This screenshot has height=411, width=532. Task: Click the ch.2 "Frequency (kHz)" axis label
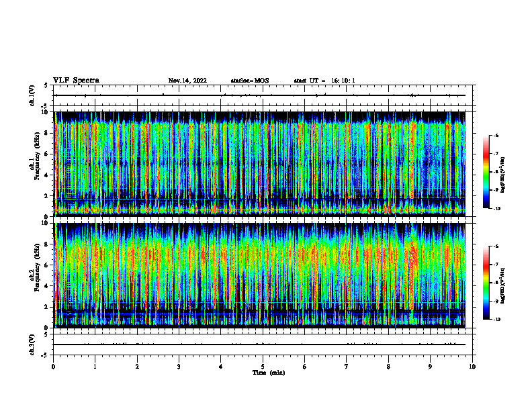click(37, 267)
